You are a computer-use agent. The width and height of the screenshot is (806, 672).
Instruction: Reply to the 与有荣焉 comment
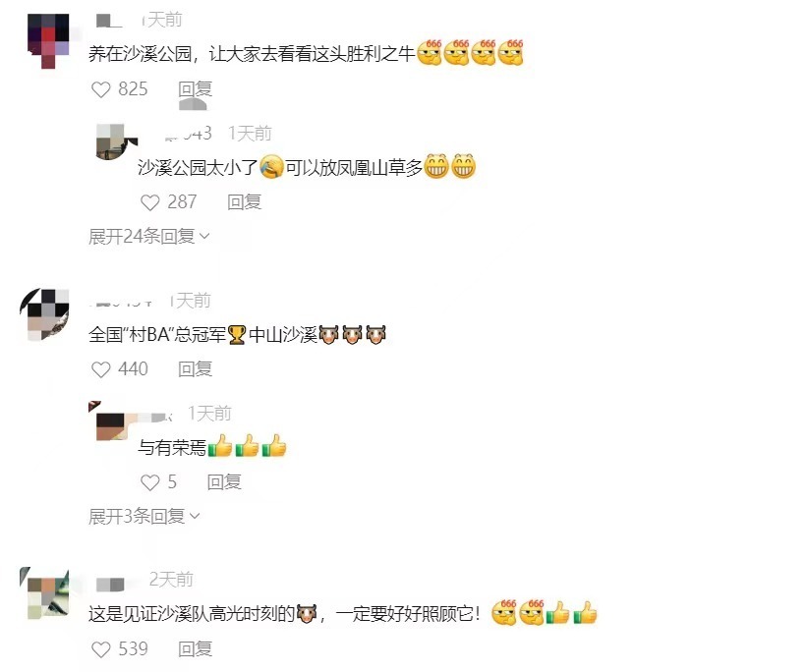pyautogui.click(x=224, y=482)
